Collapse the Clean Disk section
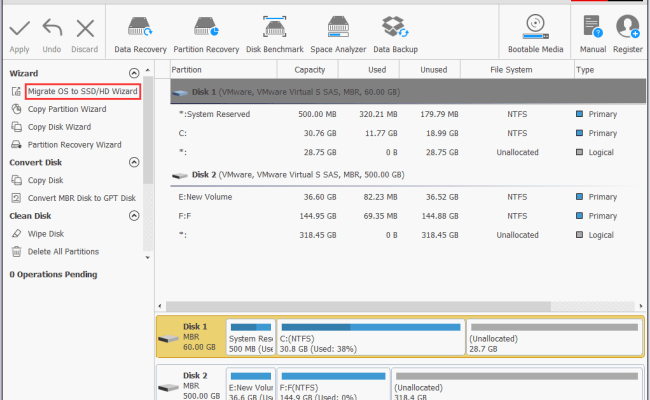Image resolution: width=650 pixels, height=400 pixels. click(x=134, y=216)
